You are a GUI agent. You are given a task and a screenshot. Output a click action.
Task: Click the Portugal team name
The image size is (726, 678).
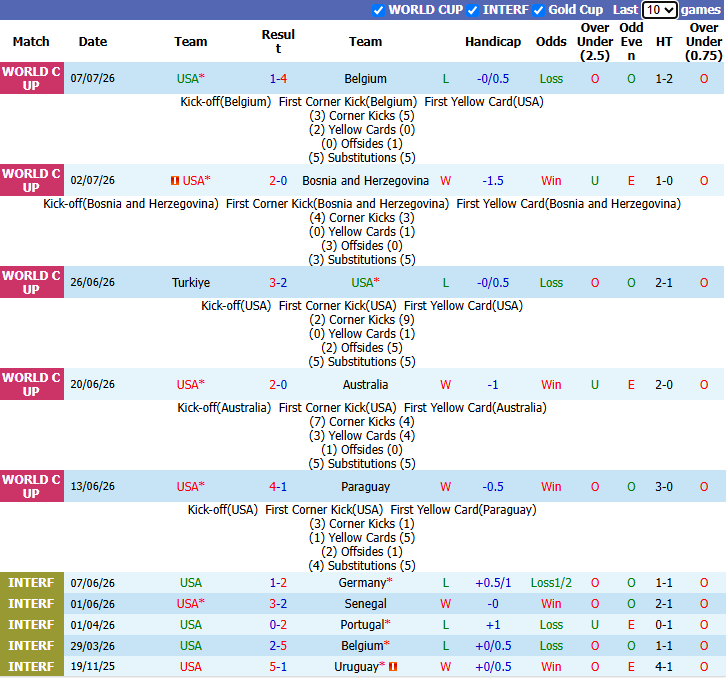pos(362,625)
